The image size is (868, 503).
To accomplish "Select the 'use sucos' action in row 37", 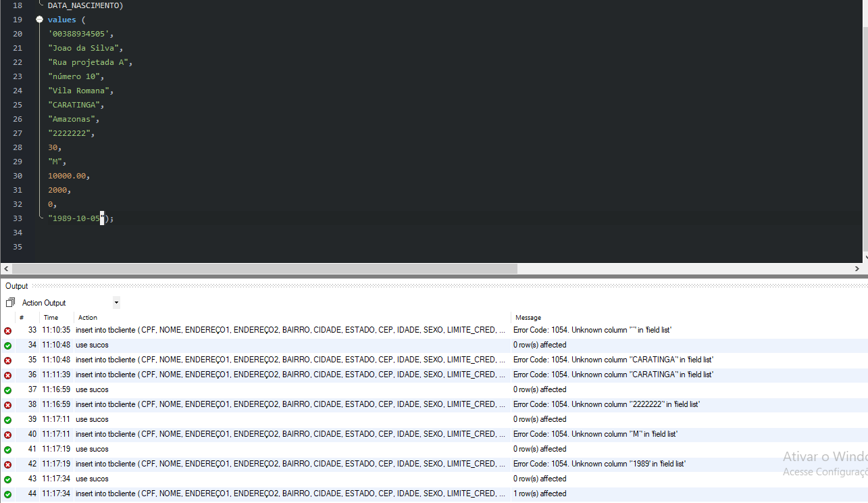I will click(x=92, y=389).
